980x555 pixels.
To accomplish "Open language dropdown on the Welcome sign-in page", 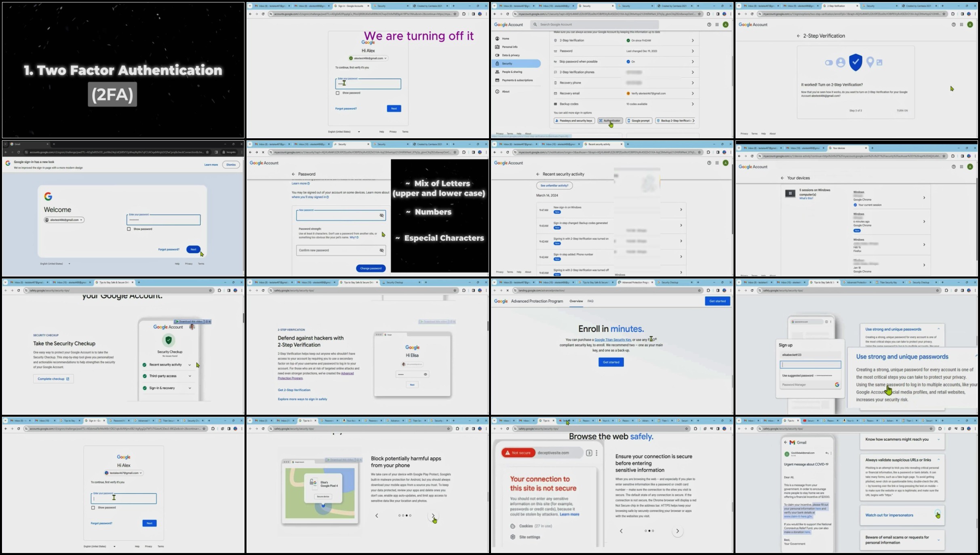I will coord(55,264).
